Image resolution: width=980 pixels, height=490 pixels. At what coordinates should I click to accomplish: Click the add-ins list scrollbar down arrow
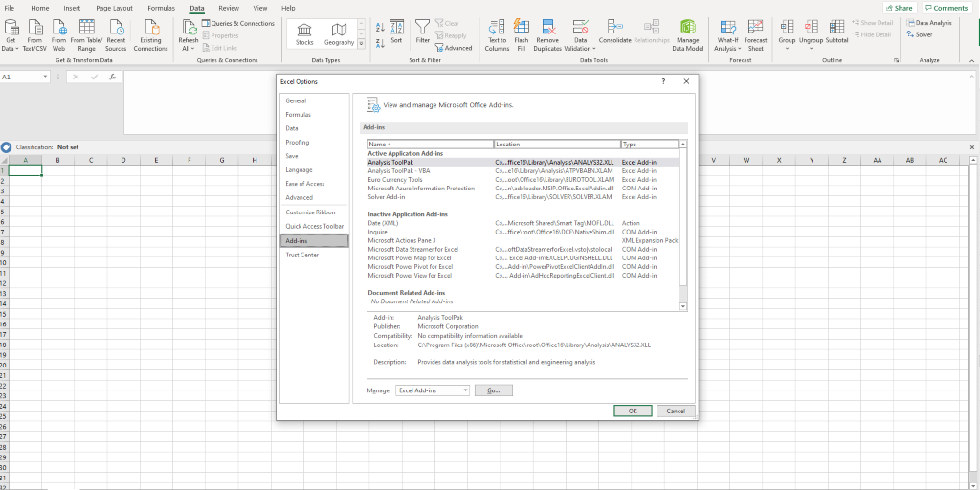pos(683,306)
